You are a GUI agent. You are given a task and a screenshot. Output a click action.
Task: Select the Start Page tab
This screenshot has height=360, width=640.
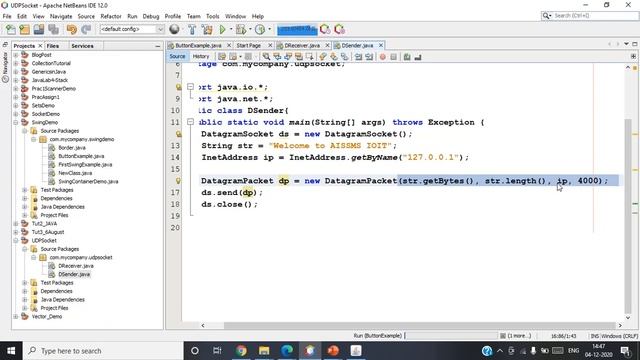point(249,45)
